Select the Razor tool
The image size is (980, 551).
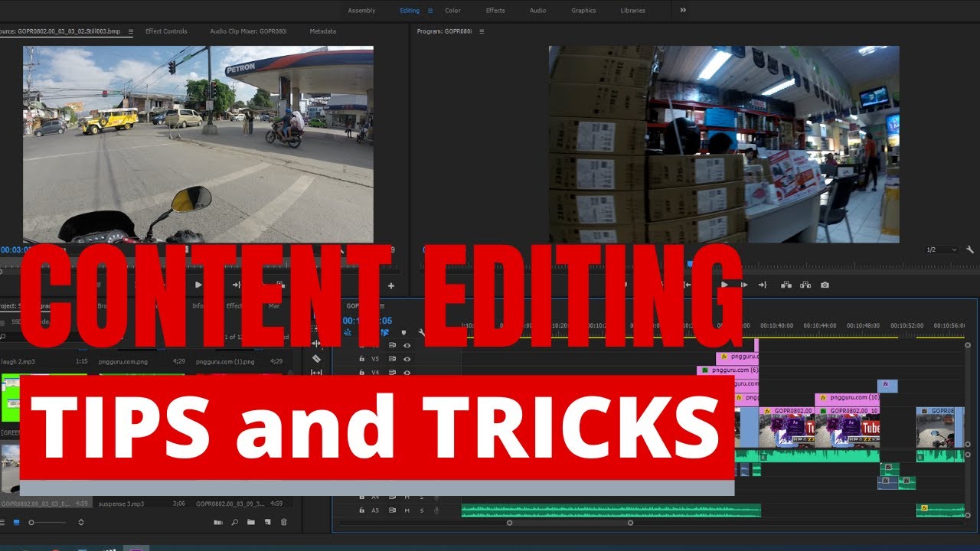tap(316, 358)
